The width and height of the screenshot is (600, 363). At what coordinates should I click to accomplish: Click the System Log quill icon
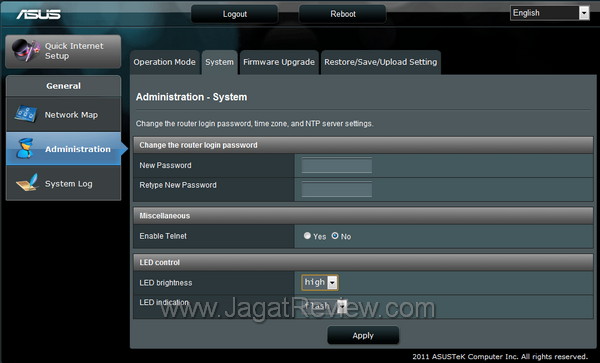click(27, 183)
